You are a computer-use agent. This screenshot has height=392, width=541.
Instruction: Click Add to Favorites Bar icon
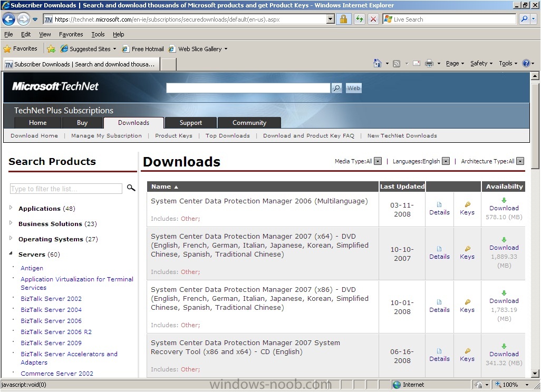pos(51,49)
